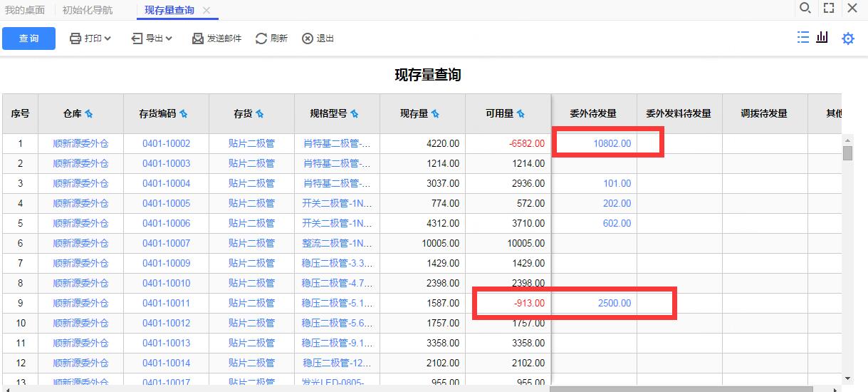Click 贴片二极管 in row 4
This screenshot has height=392, width=868.
click(x=251, y=203)
